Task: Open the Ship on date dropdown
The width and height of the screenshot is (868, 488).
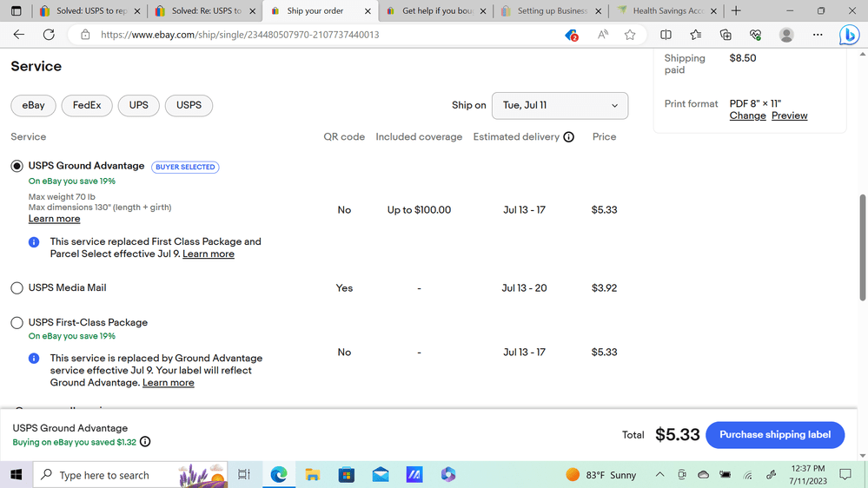Action: coord(560,105)
